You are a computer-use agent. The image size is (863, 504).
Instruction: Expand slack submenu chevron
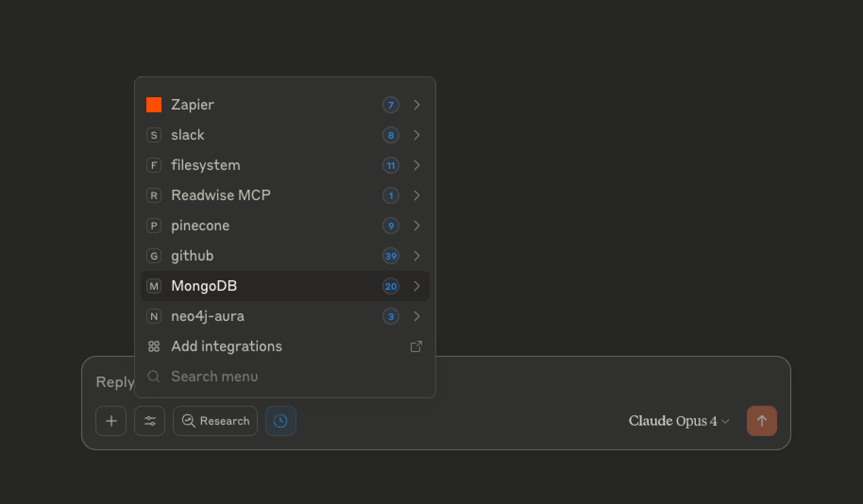[416, 135]
